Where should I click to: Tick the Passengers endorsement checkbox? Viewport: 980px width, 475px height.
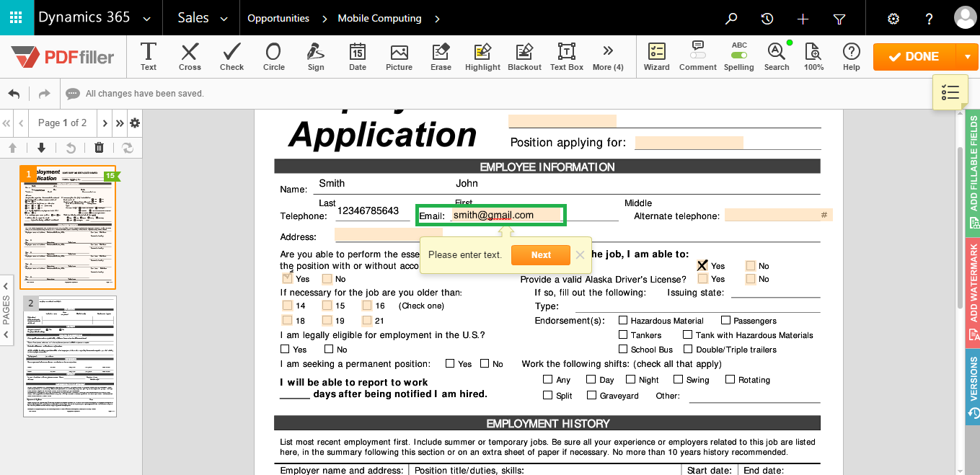pyautogui.click(x=726, y=320)
